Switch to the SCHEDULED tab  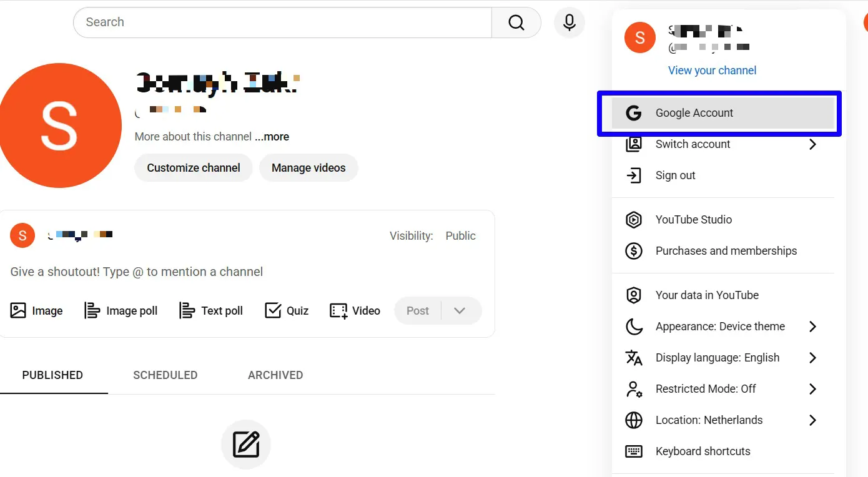click(x=165, y=375)
